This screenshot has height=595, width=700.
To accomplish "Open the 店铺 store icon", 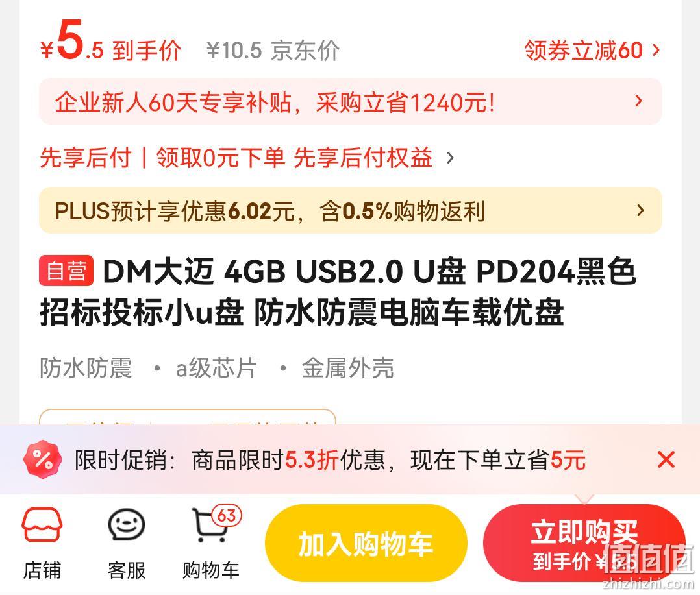I will point(42,524).
